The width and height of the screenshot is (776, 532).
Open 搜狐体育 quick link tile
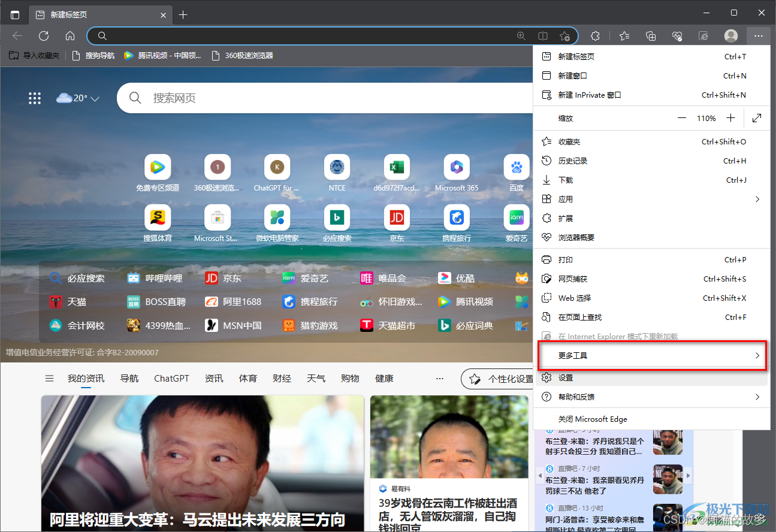coord(158,223)
